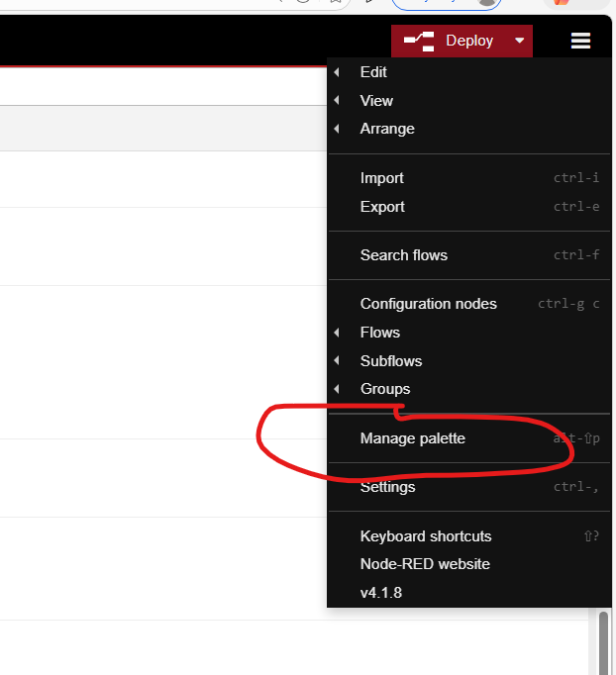The image size is (616, 675).
Task: Choose the Export menu entry
Action: [382, 207]
